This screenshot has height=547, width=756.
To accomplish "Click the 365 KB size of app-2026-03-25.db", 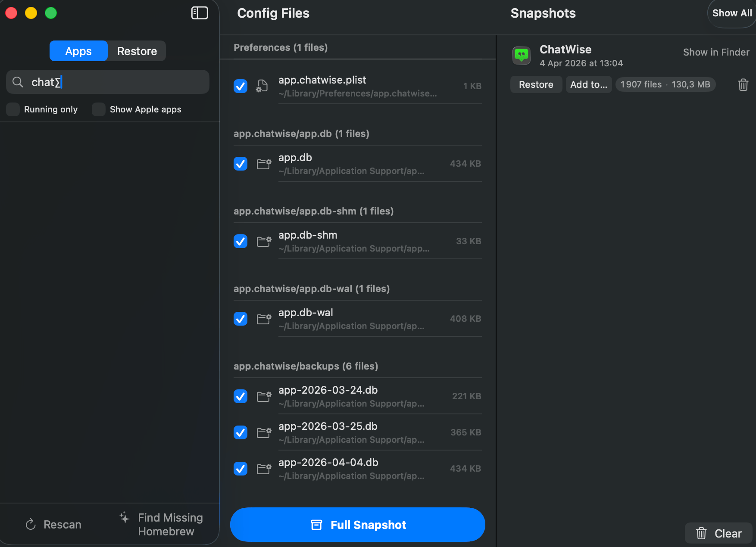I will (x=466, y=432).
